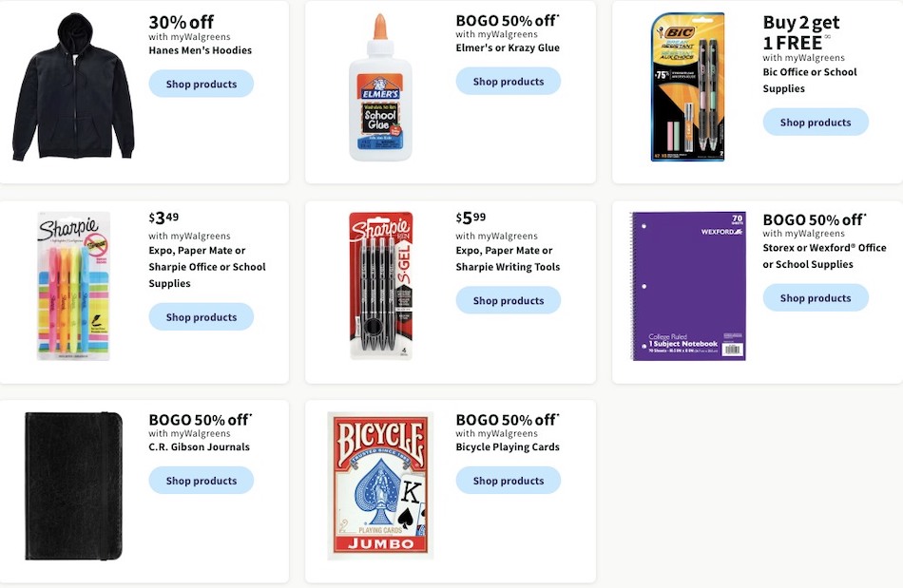The image size is (903, 588).
Task: Click the Sharpie highlighters pack image
Action: tap(72, 285)
